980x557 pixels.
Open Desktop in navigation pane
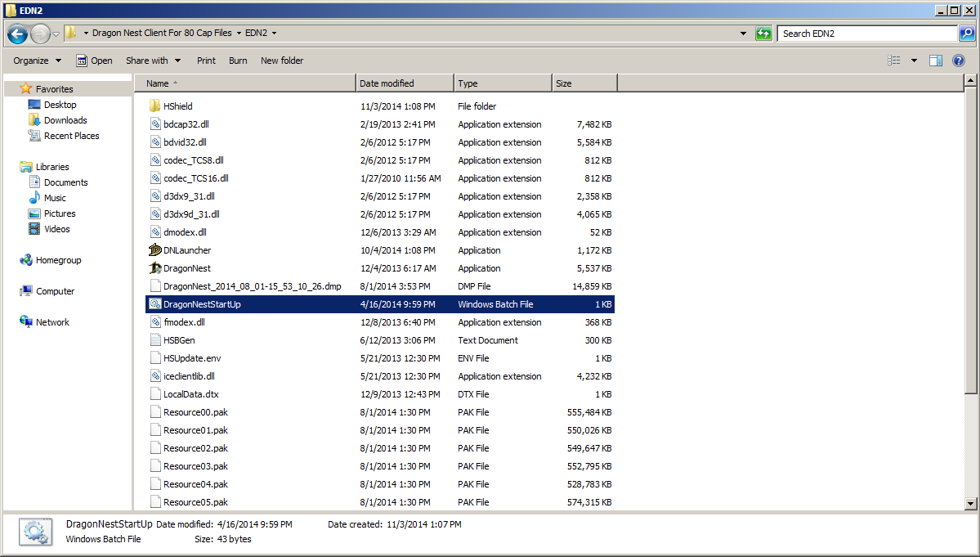[60, 105]
